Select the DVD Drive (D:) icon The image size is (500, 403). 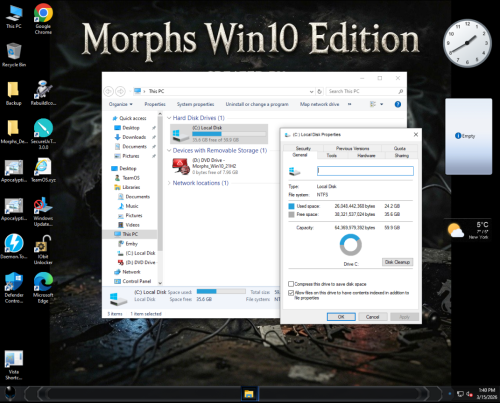point(181,166)
